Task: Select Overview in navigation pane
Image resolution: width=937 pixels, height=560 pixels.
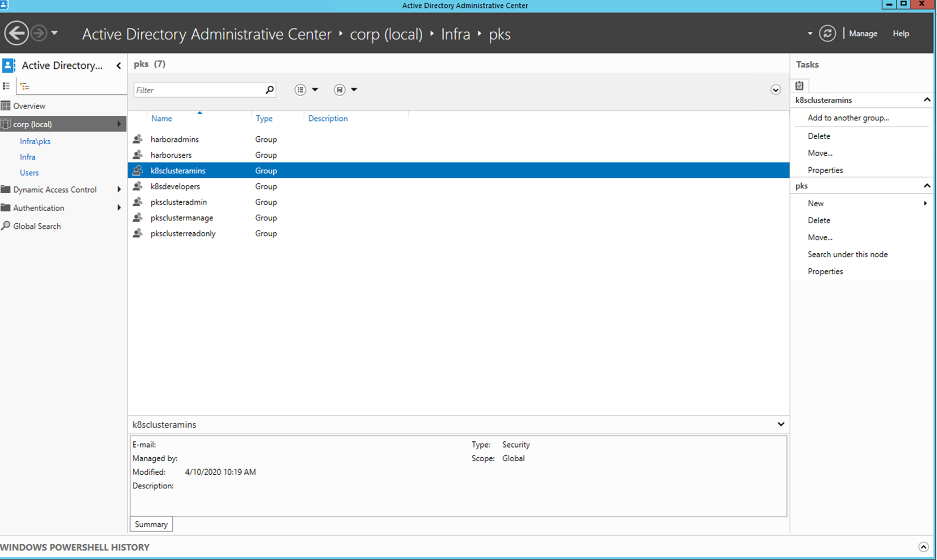Action: tap(29, 106)
